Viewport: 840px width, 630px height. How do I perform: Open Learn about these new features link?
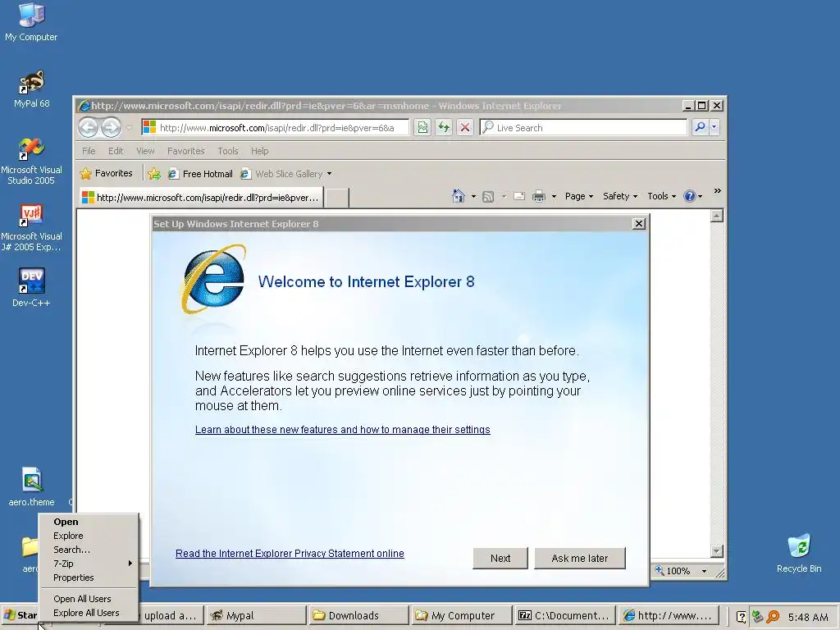tap(342, 430)
